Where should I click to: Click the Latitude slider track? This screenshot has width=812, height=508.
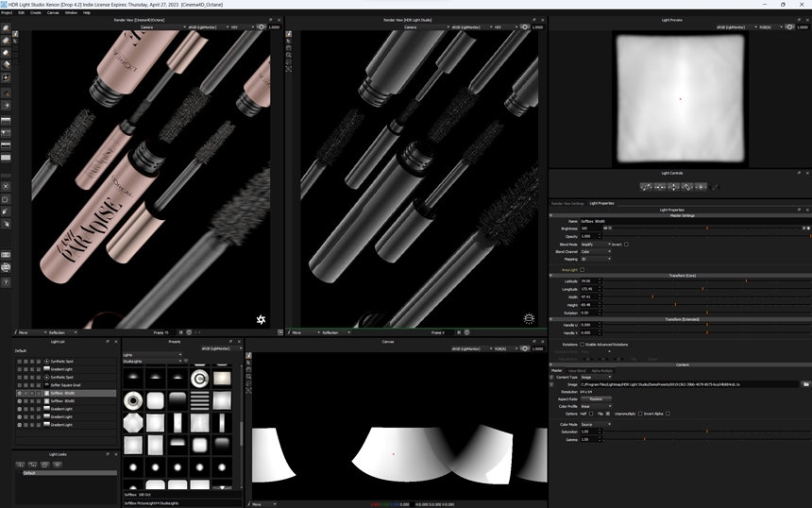pyautogui.click(x=707, y=280)
